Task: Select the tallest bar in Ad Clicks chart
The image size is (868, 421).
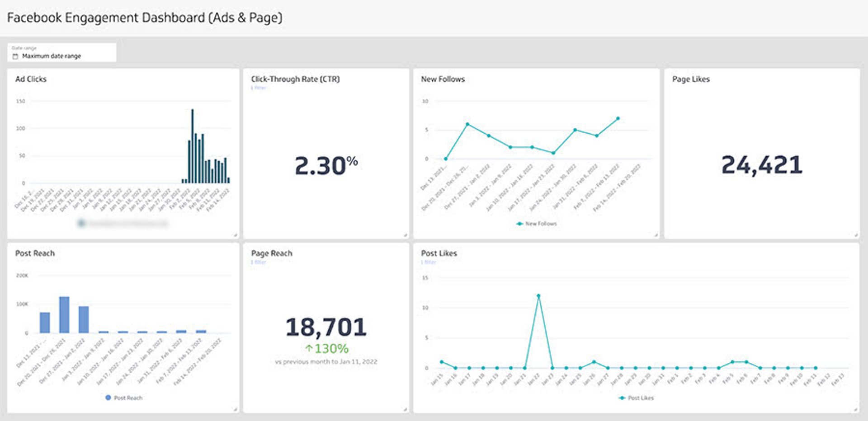Action: (192, 145)
